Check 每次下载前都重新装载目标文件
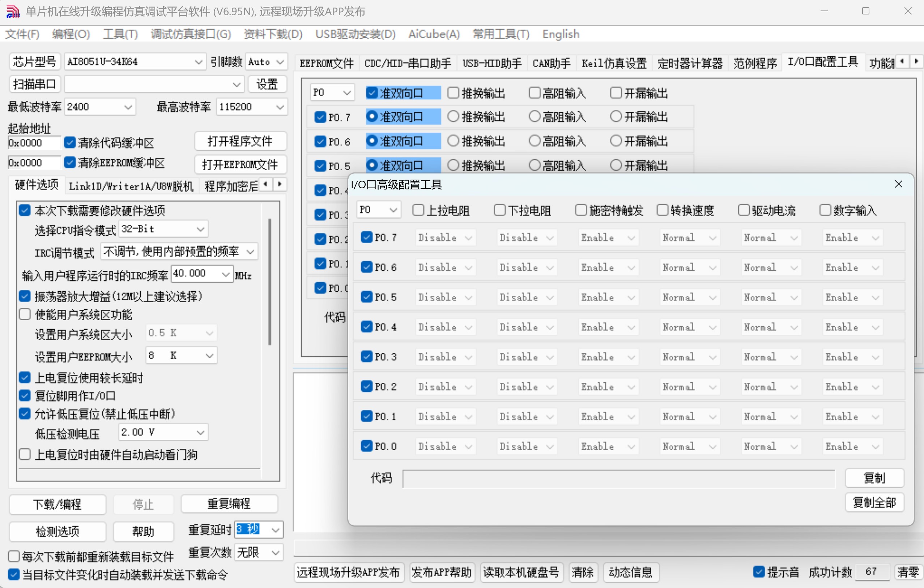The width and height of the screenshot is (924, 588). 14,556
